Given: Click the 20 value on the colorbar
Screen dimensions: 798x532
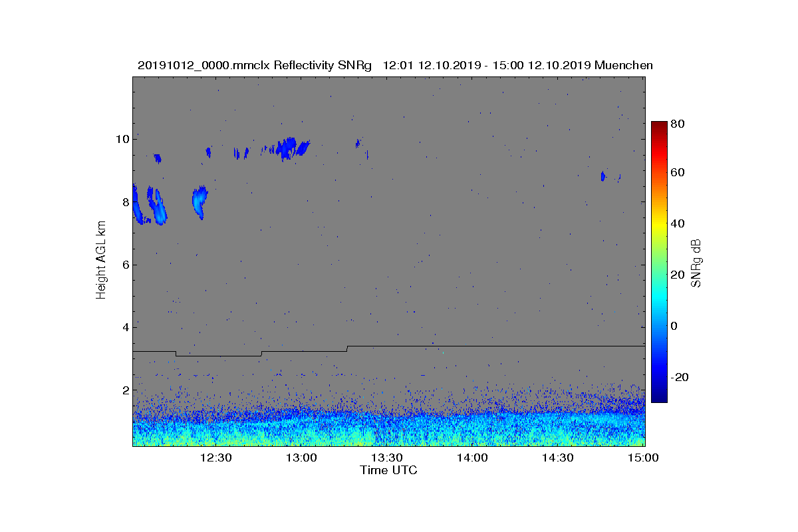Looking at the screenshot, I should point(679,275).
